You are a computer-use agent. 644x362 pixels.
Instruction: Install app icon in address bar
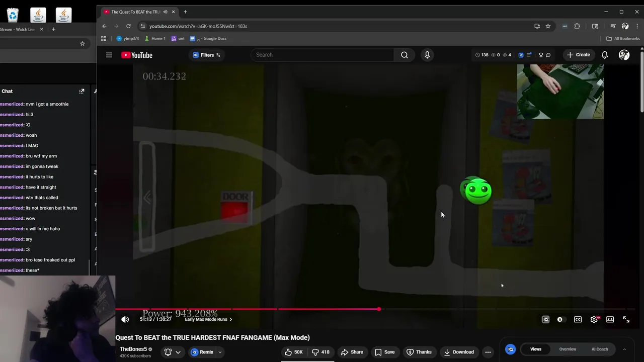coord(537,26)
